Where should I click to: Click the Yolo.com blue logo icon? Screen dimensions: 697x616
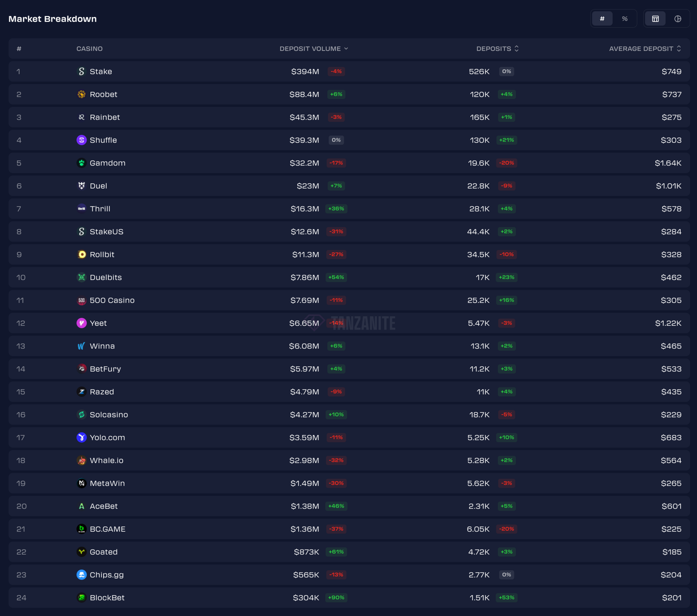pos(81,438)
